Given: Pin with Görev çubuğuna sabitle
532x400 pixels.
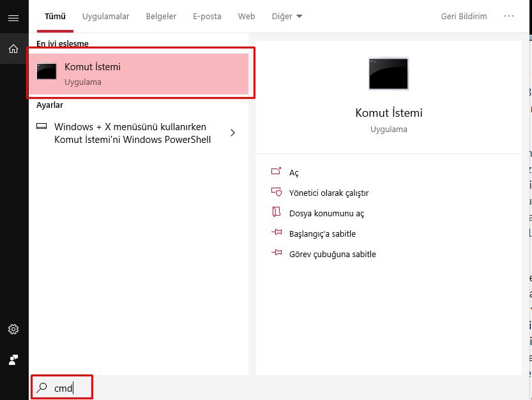Looking at the screenshot, I should pos(332,254).
